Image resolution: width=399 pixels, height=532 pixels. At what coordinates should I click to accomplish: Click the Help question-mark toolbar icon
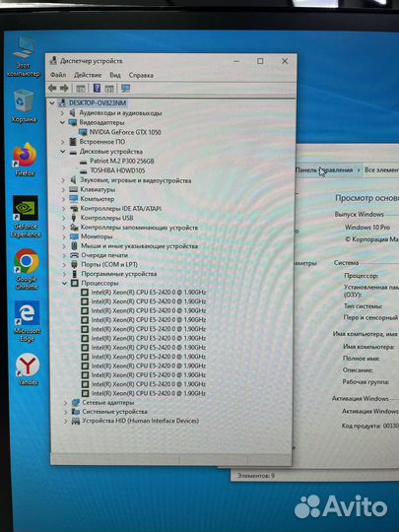click(x=97, y=89)
